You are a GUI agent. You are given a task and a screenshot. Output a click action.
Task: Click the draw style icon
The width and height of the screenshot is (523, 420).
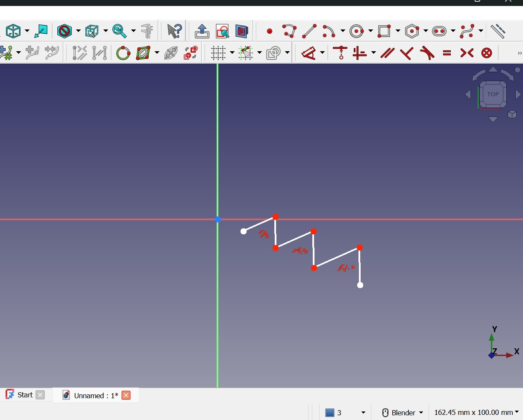(64, 31)
